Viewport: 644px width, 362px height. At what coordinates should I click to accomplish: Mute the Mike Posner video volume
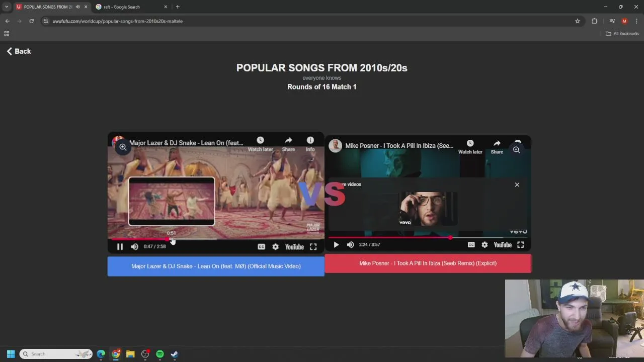click(x=350, y=245)
